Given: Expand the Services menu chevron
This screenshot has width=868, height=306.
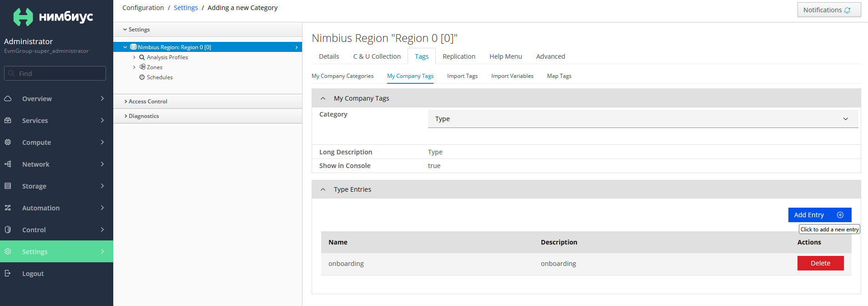Looking at the screenshot, I should tap(102, 120).
